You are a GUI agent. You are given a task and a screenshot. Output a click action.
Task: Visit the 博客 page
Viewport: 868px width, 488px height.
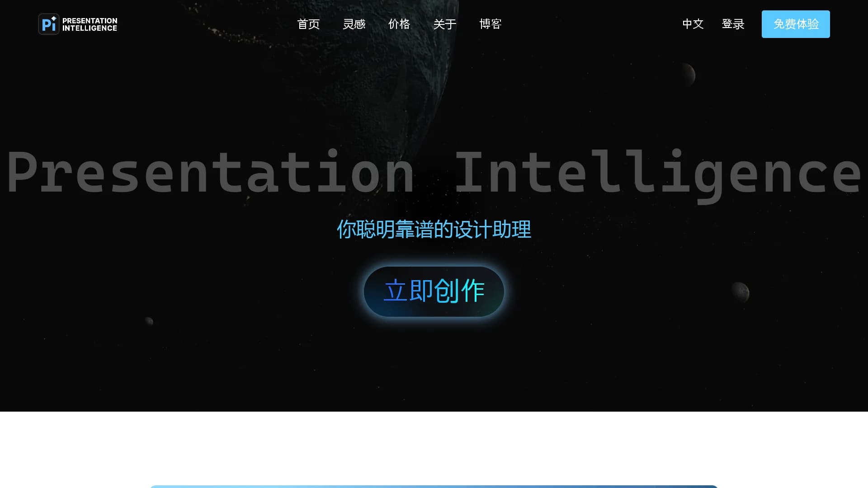(x=491, y=24)
